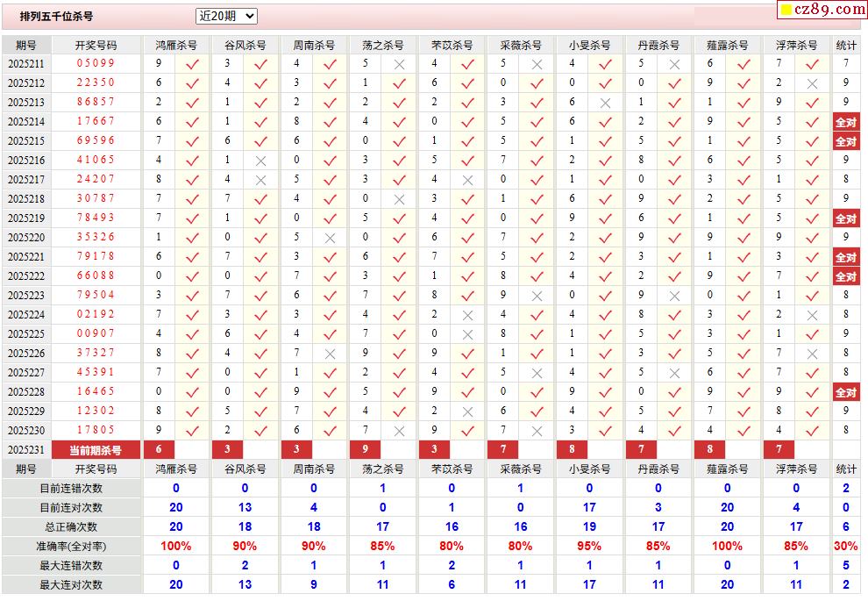Click the X mark for 荡之杀号 in row 2025218
Viewport: 868px width, 601px height.
pos(399,200)
